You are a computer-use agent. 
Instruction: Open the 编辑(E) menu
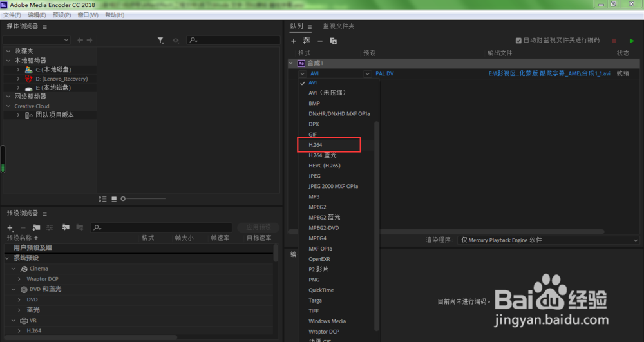pos(37,15)
